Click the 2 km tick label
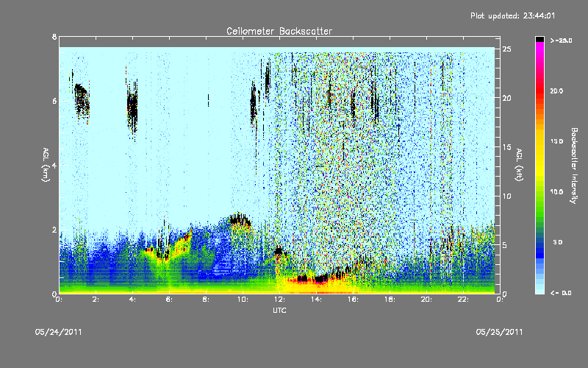The height and width of the screenshot is (368, 588). click(x=54, y=230)
